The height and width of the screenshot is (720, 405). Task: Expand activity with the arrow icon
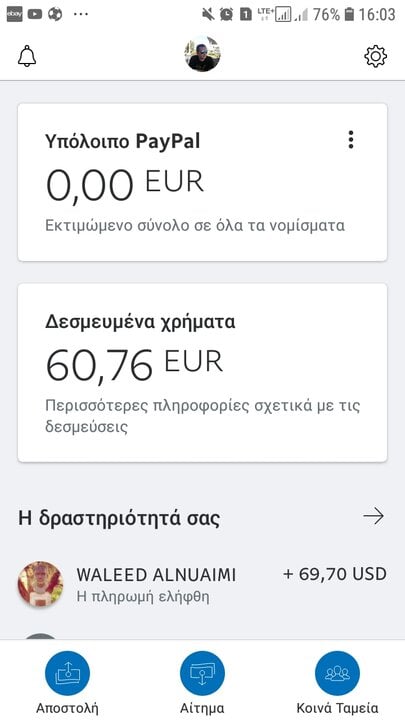coord(373,517)
